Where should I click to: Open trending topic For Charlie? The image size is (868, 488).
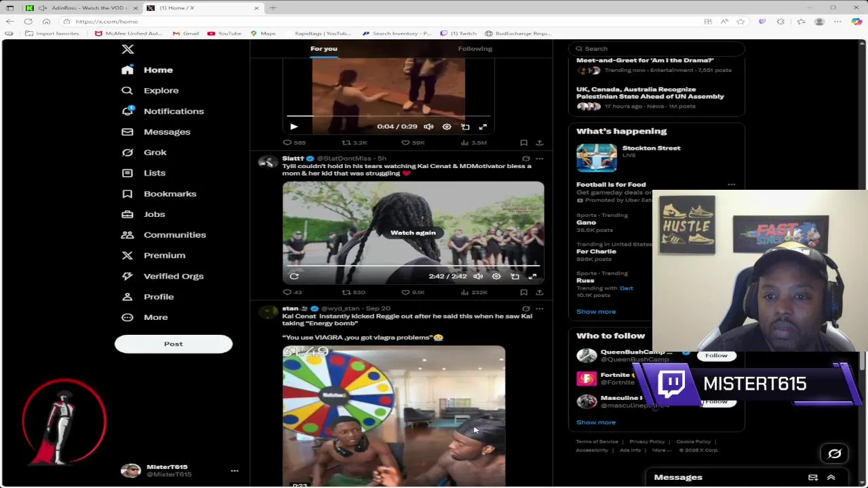pos(596,251)
